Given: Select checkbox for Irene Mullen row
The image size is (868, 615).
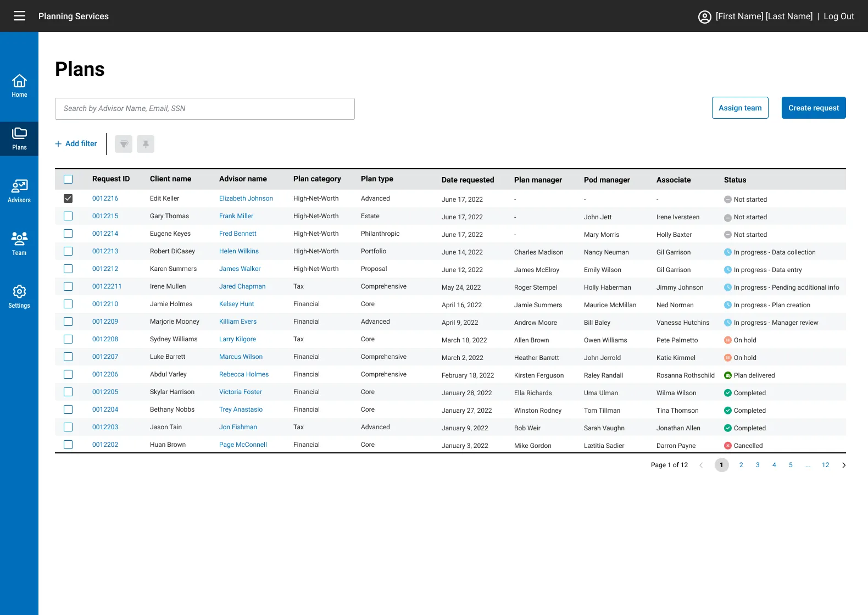Looking at the screenshot, I should tap(68, 286).
